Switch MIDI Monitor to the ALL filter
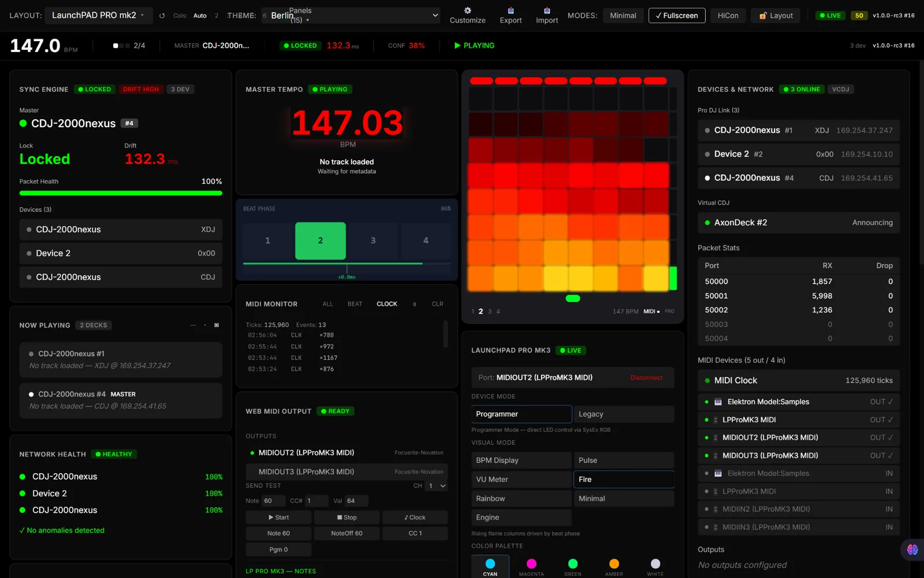 [327, 304]
